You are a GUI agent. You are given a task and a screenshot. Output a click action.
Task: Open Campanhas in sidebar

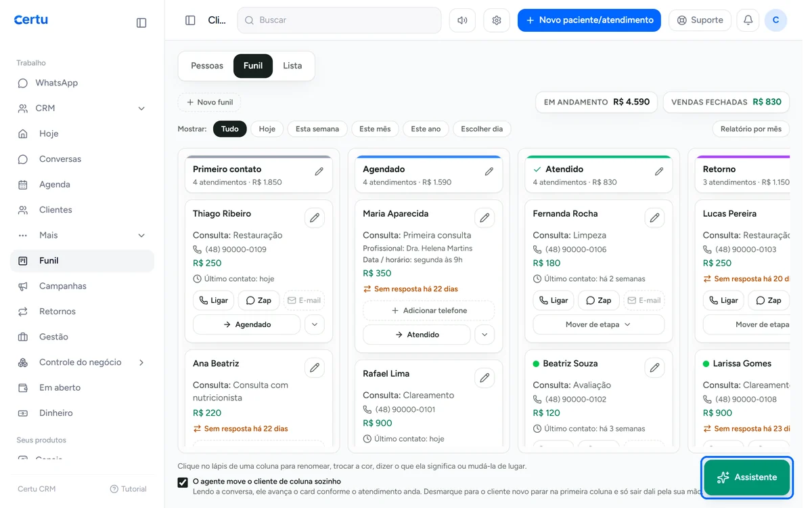82,286
